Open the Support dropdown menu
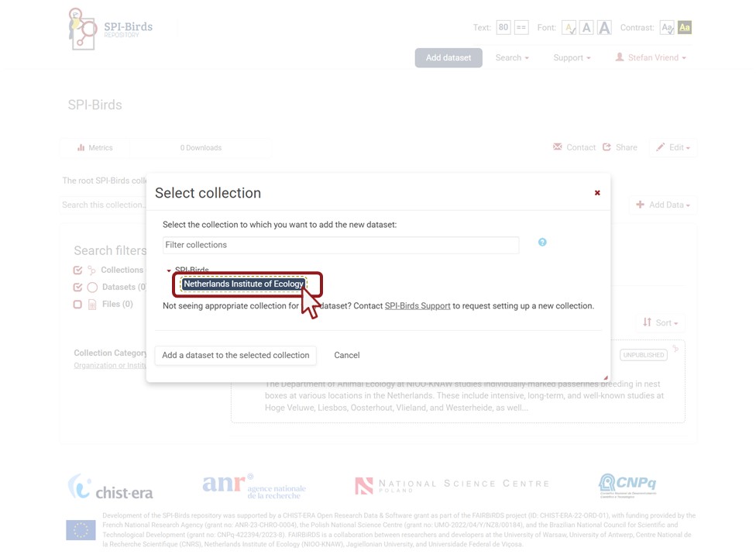 pos(572,58)
